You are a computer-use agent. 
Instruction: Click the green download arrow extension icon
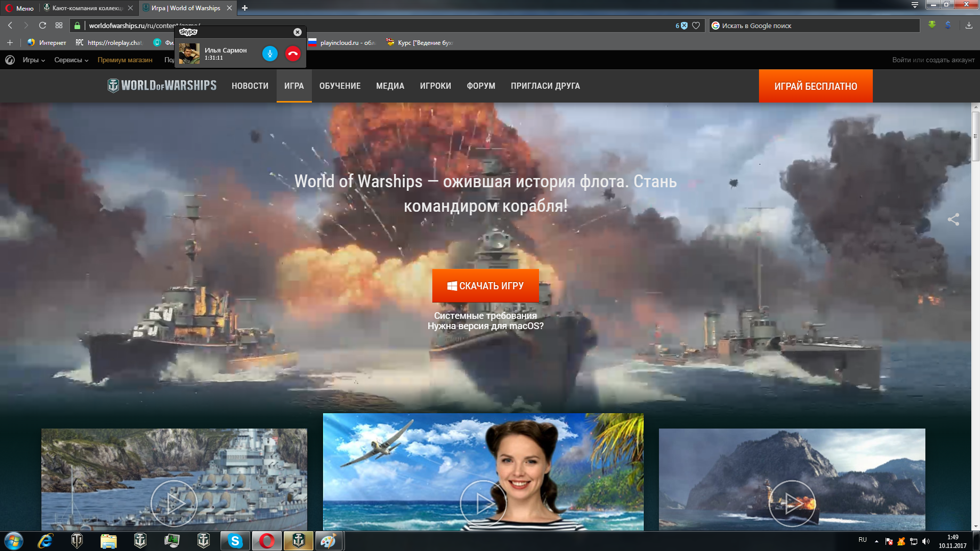[x=932, y=25]
